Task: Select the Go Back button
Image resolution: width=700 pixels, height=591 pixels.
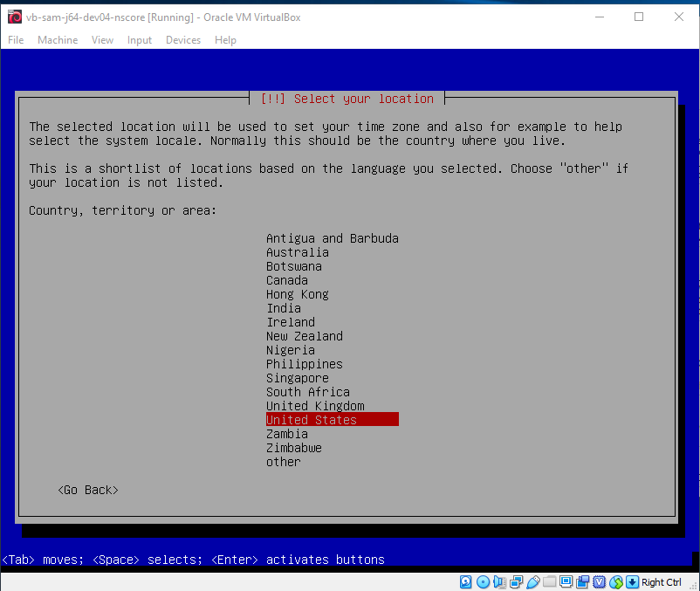Action: click(x=88, y=490)
